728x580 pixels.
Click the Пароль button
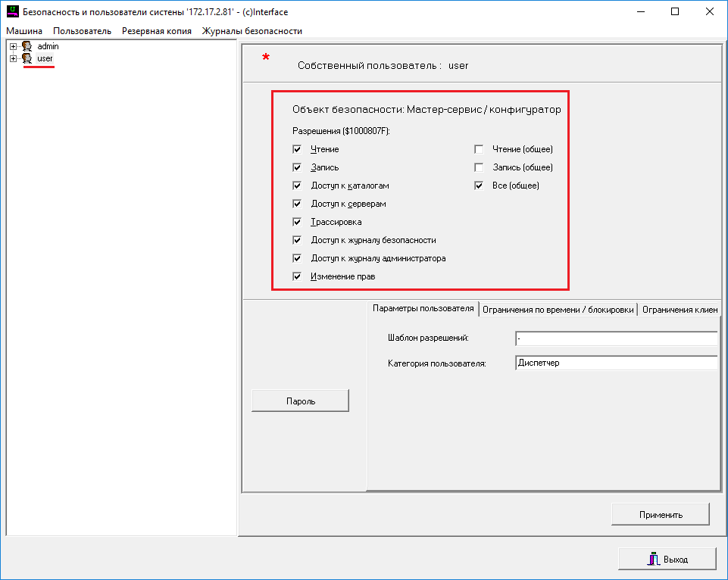coord(300,401)
